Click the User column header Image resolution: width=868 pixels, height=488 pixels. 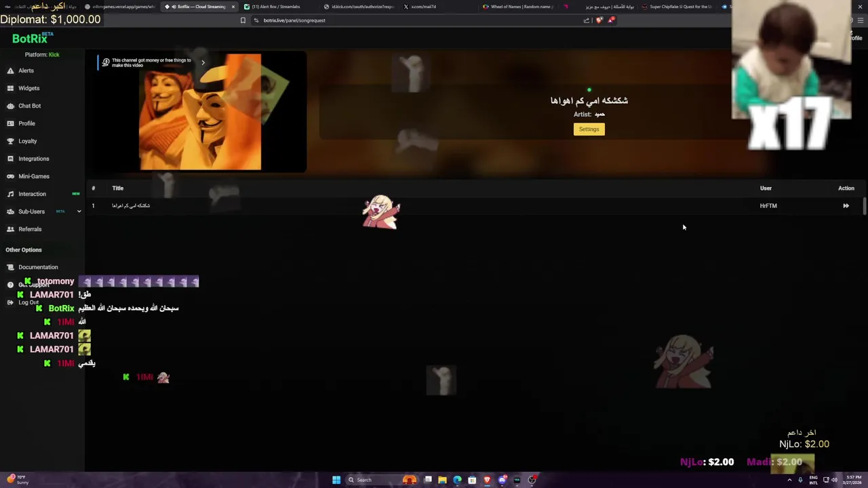pos(766,188)
